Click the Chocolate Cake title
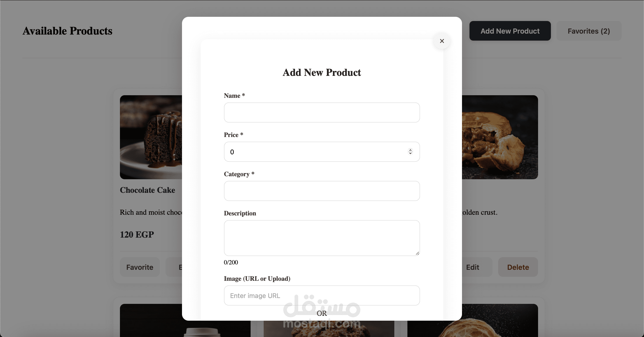 (147, 190)
